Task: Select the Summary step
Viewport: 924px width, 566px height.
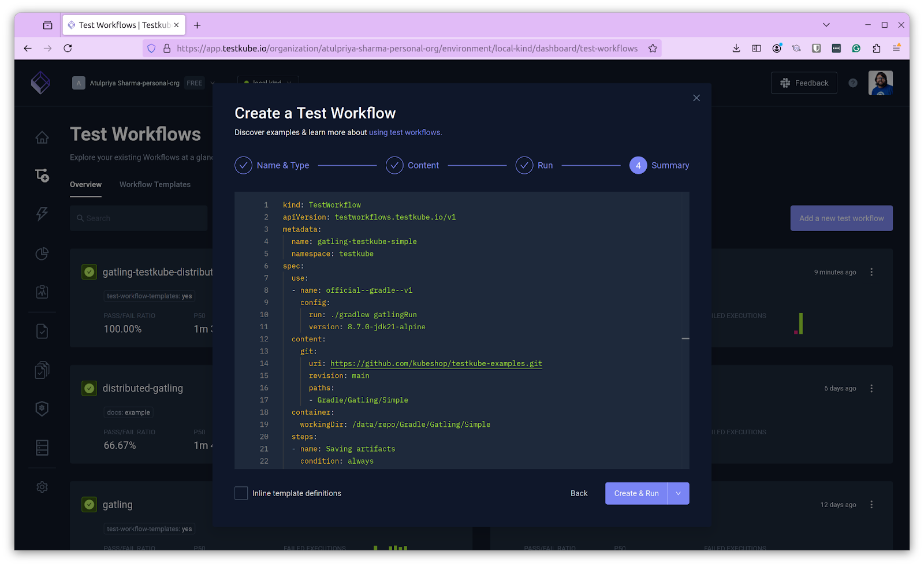Action: point(660,165)
